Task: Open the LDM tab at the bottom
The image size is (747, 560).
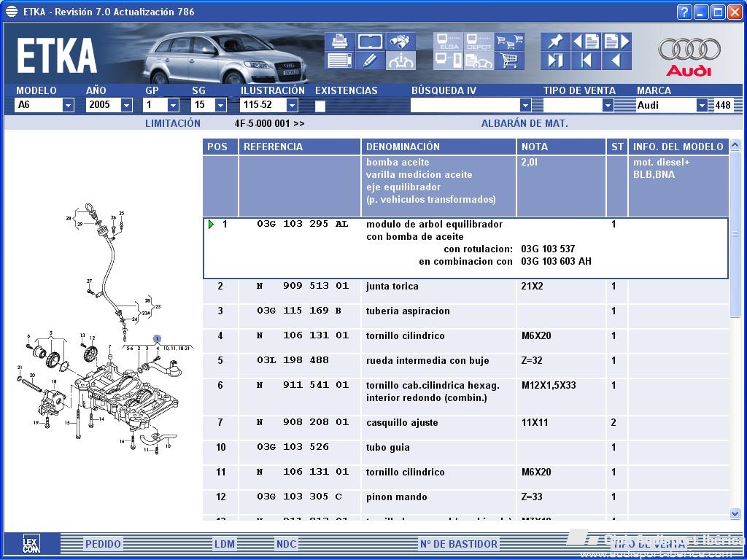Action: (x=225, y=544)
